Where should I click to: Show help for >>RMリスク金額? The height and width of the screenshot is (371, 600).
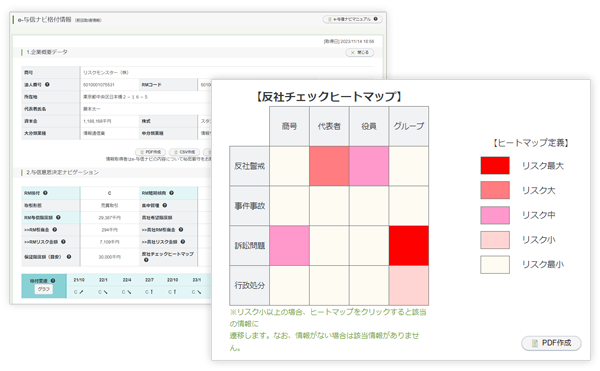[x=63, y=242]
